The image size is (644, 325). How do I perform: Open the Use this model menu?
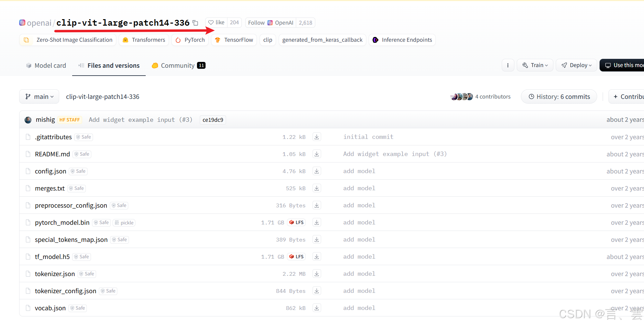(x=622, y=65)
